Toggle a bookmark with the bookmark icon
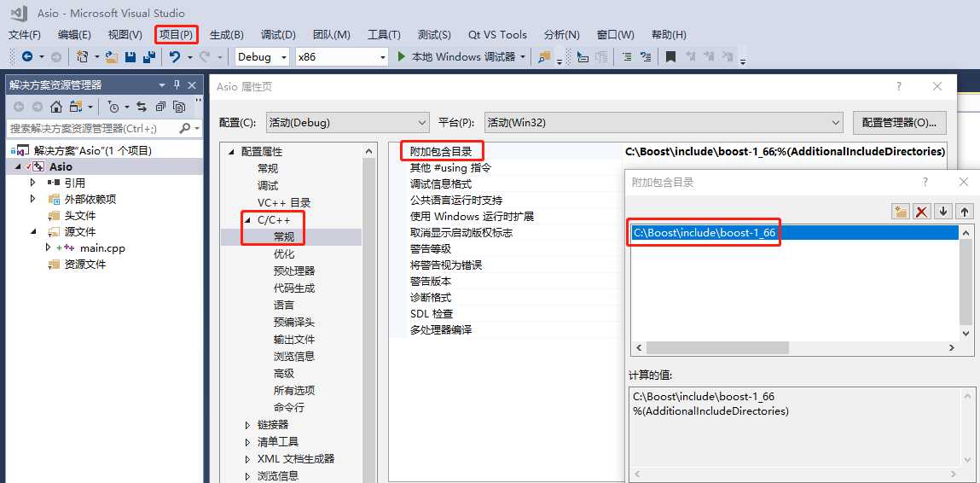This screenshot has width=980, height=483. (670, 57)
